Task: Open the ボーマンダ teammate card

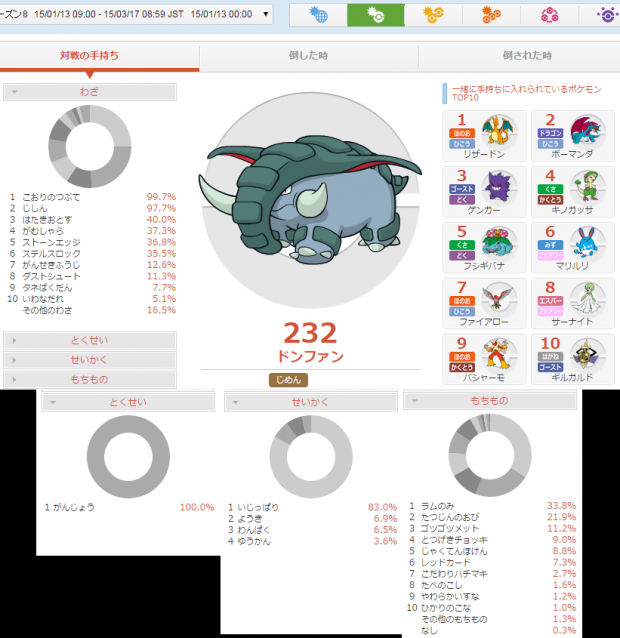Action: tap(572, 136)
